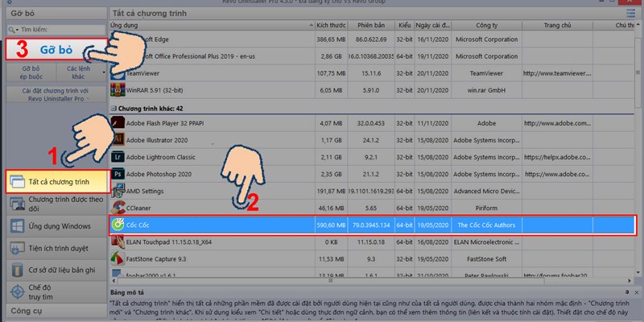Image resolution: width=644 pixels, height=322 pixels.
Task: Click the Adobe Photoshop 2020 icon
Action: [117, 174]
